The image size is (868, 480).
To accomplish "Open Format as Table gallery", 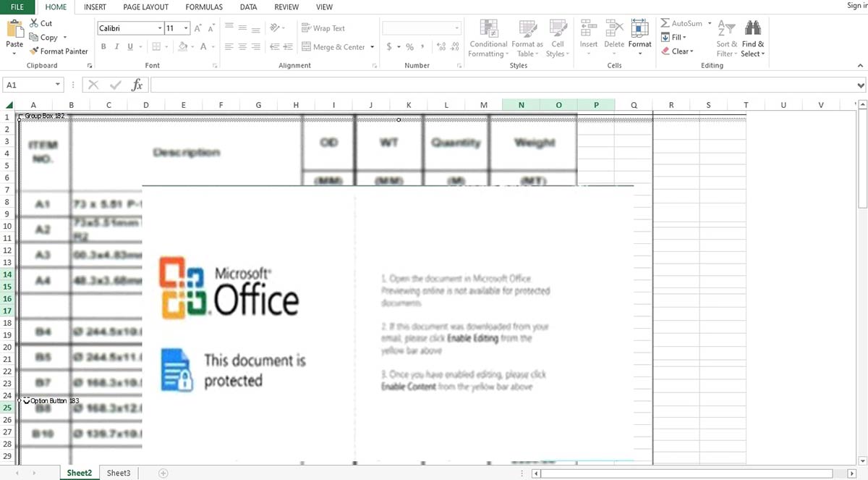I will click(527, 38).
